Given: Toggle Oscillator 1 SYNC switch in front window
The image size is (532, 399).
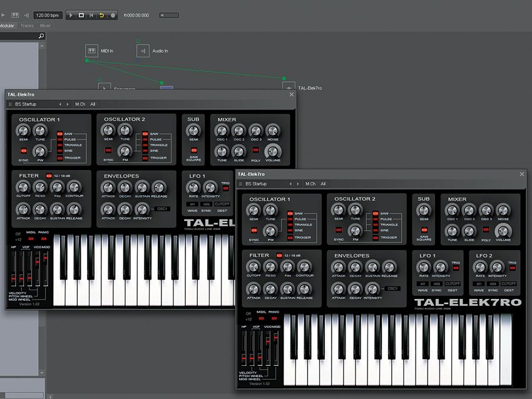Looking at the screenshot, I should click(253, 231).
